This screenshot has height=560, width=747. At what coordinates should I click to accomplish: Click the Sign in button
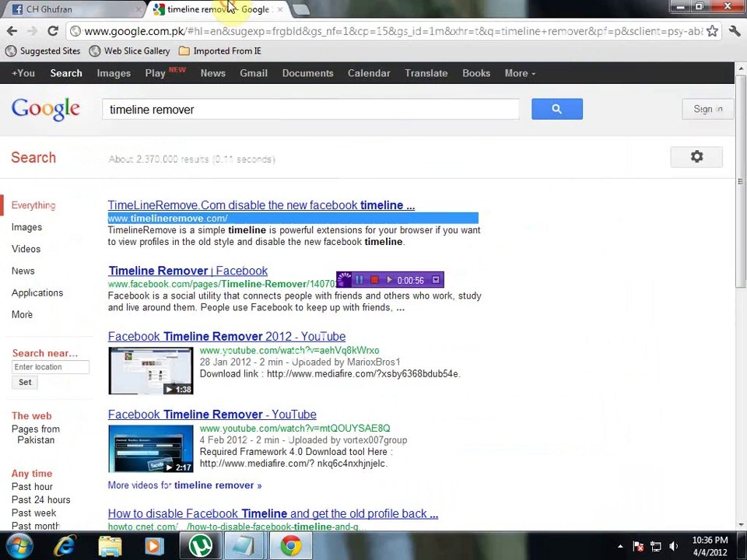(707, 109)
